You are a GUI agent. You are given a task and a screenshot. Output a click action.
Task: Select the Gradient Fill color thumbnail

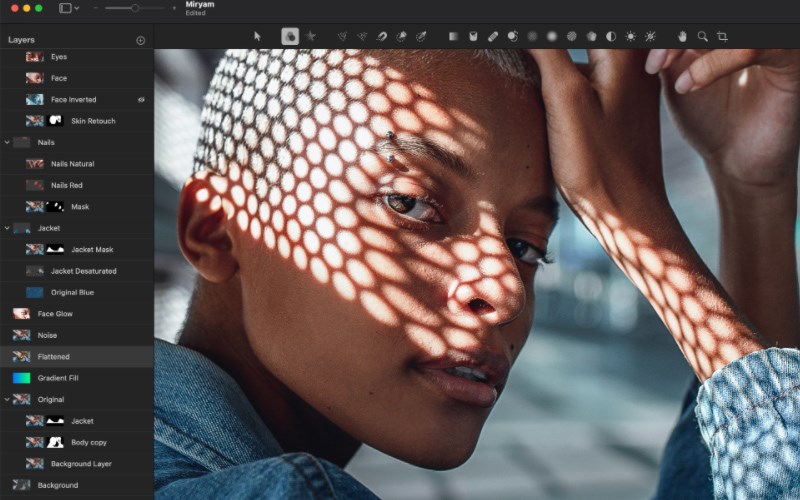pos(21,378)
